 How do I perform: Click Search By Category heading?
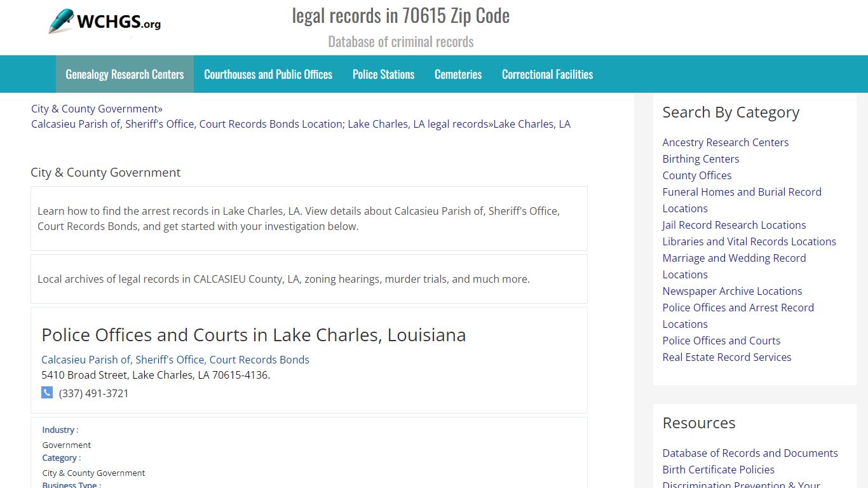click(x=731, y=112)
